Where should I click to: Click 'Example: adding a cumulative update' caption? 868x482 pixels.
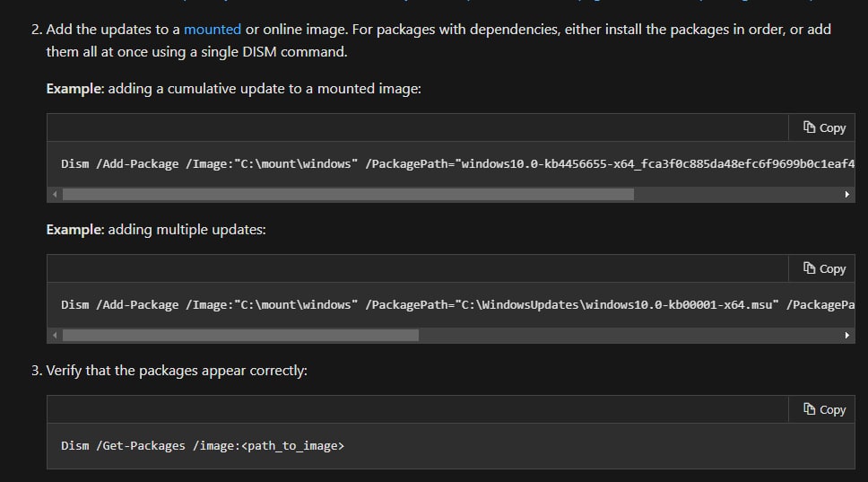click(233, 89)
